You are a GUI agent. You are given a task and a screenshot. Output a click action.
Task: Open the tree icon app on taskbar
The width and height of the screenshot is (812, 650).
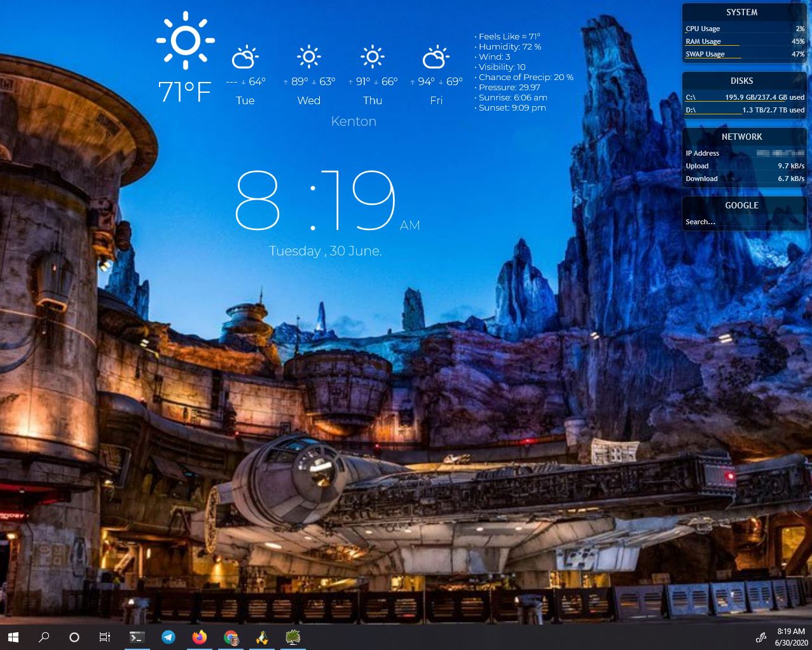click(x=292, y=637)
